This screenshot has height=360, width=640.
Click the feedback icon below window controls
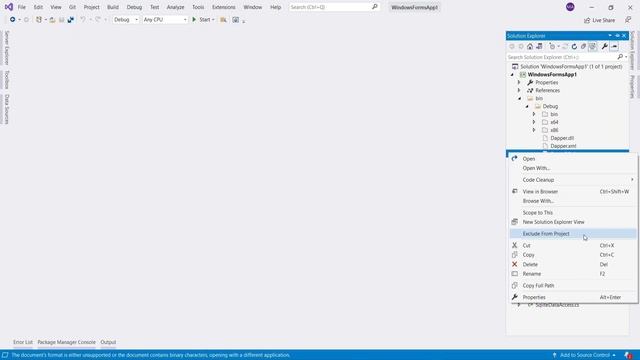point(628,20)
